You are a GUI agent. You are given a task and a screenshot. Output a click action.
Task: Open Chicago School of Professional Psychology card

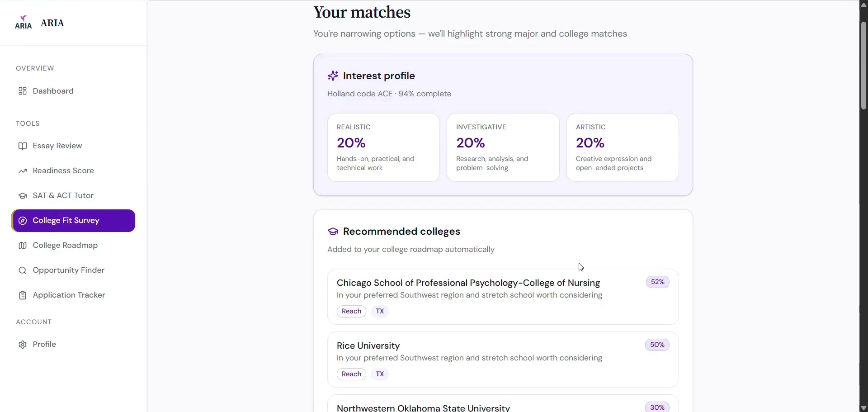point(503,297)
